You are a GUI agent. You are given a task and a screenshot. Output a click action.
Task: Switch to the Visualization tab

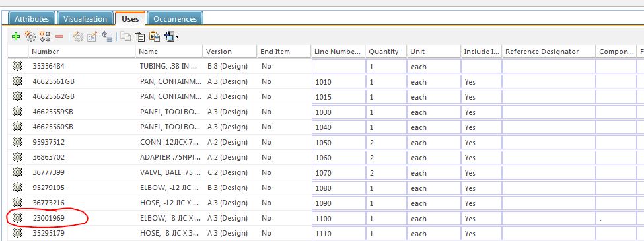(85, 19)
